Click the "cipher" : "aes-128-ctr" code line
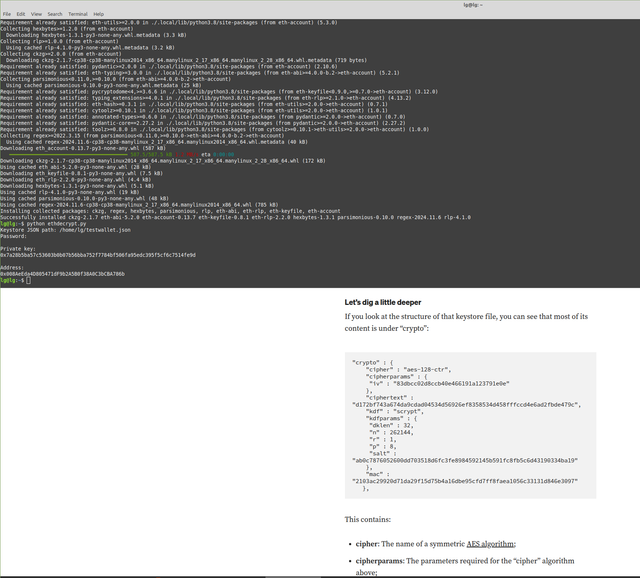This screenshot has width=640, height=578. click(409, 369)
